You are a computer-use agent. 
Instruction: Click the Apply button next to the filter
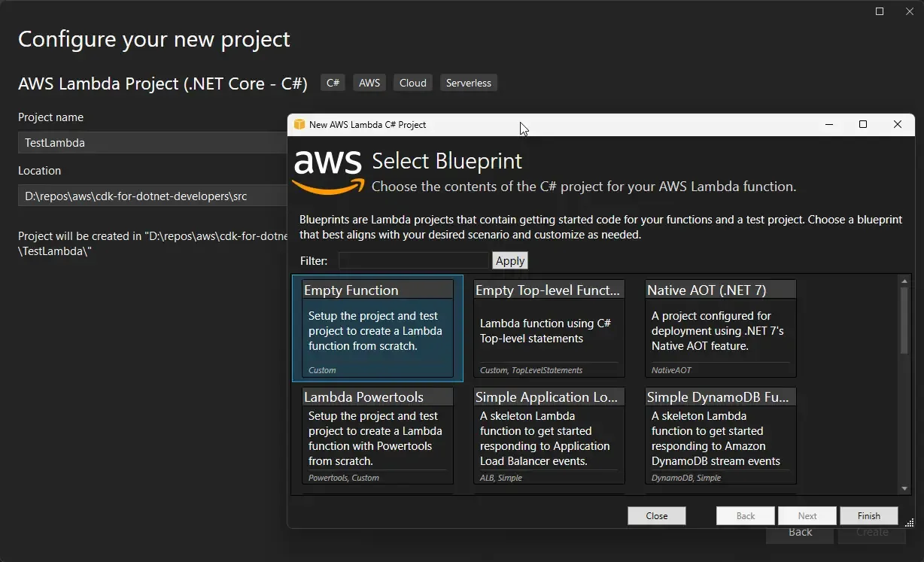pyautogui.click(x=509, y=260)
